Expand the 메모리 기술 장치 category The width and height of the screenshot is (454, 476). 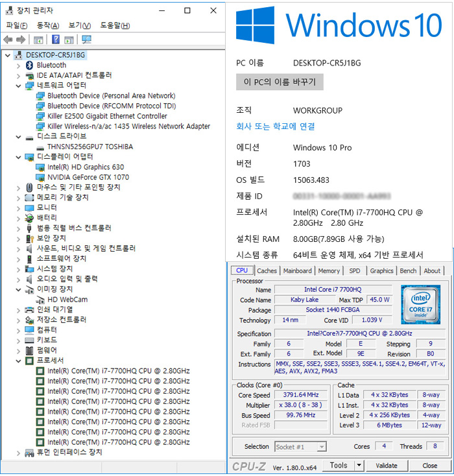click(19, 198)
